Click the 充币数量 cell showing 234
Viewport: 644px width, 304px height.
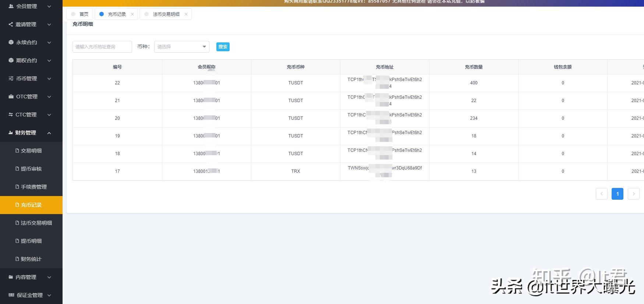(x=474, y=118)
